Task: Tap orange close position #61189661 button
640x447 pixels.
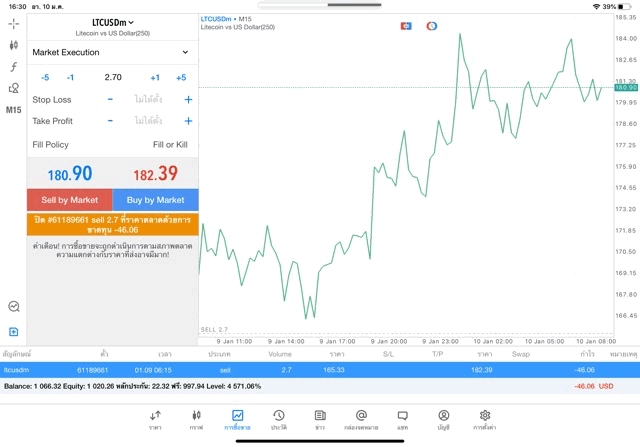Action: [113, 225]
